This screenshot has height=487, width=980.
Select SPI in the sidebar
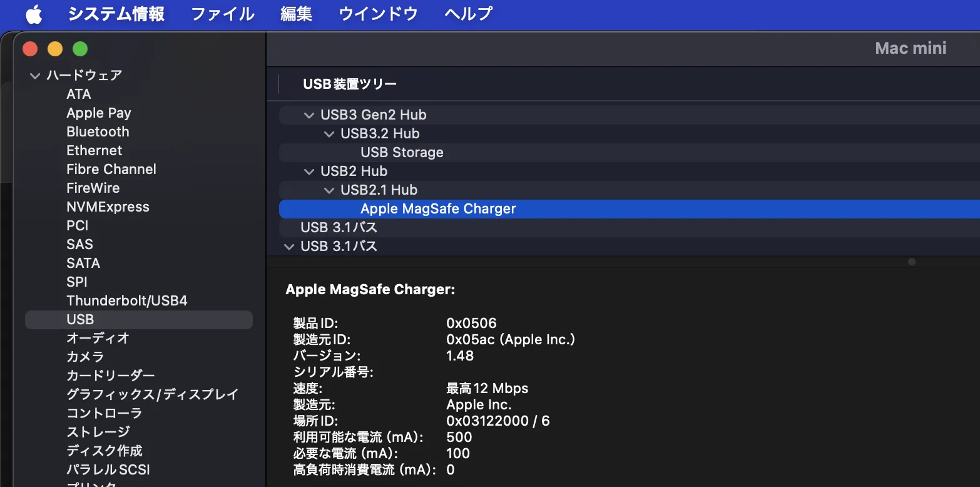pyautogui.click(x=77, y=282)
